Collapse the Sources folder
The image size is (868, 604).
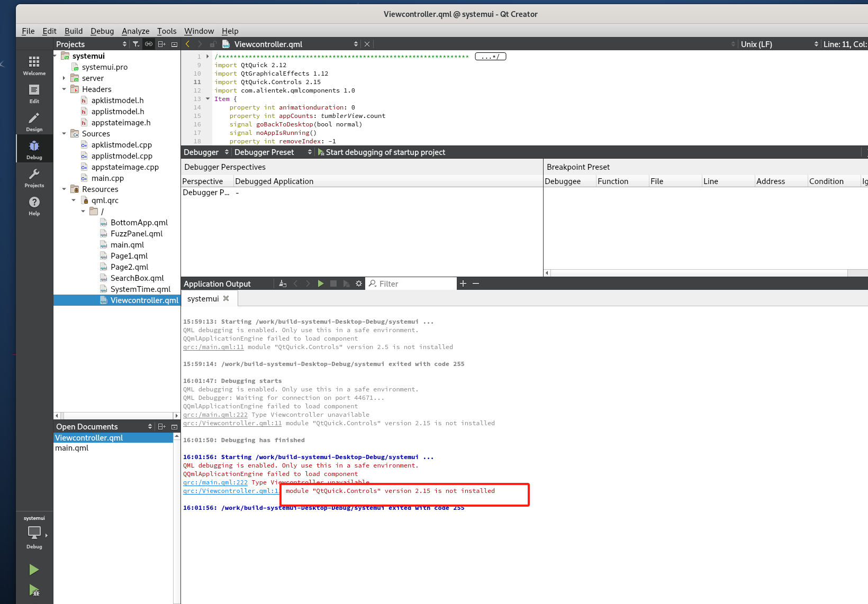tap(64, 133)
